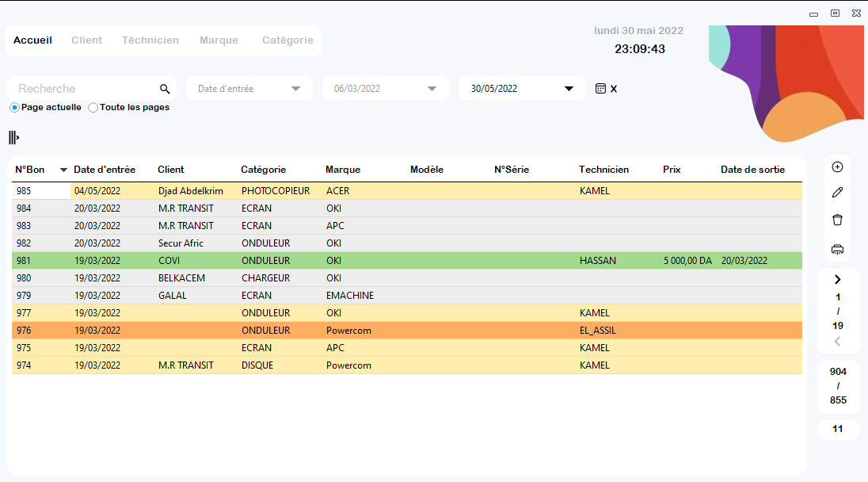The image size is (868, 482).
Task: Switch to the Client tab
Action: [87, 40]
